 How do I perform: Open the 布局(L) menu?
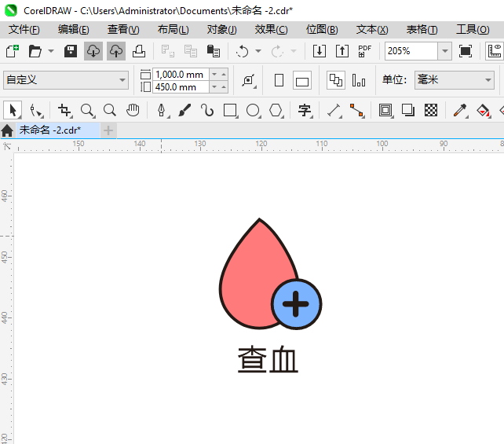[173, 30]
